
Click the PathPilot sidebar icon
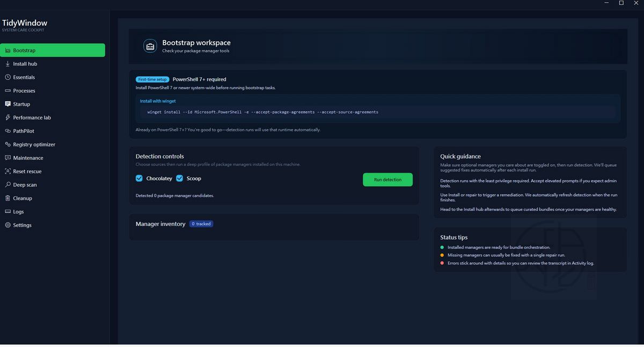(8, 131)
